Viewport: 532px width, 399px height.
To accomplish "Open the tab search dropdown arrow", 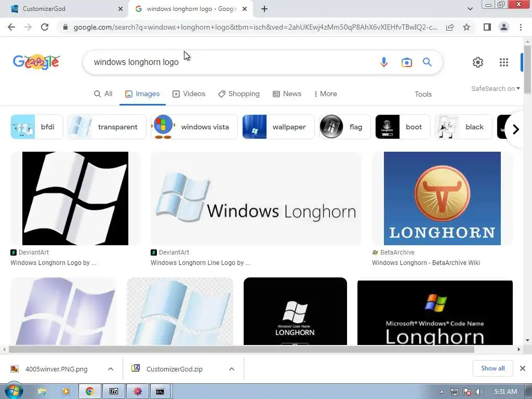I will point(470,9).
